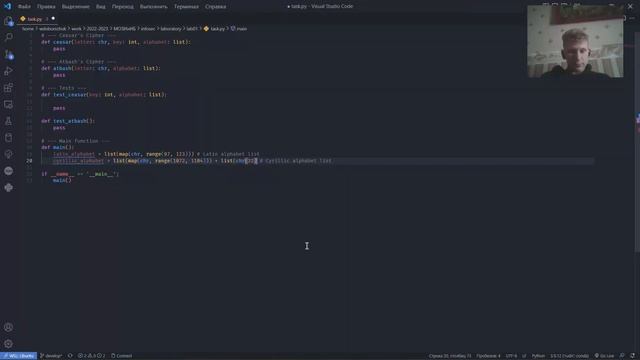Image resolution: width=640 pixels, height=360 pixels.
Task: Click the cyrillic_alphabet variable
Action: [x=78, y=161]
